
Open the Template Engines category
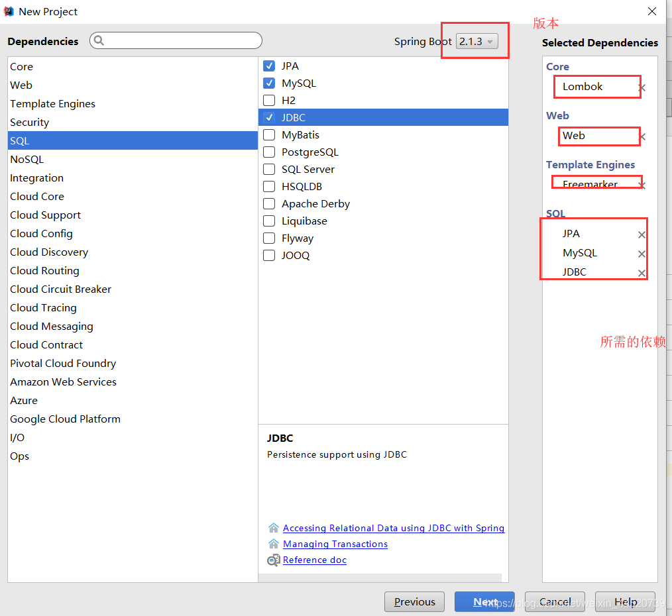click(x=133, y=104)
